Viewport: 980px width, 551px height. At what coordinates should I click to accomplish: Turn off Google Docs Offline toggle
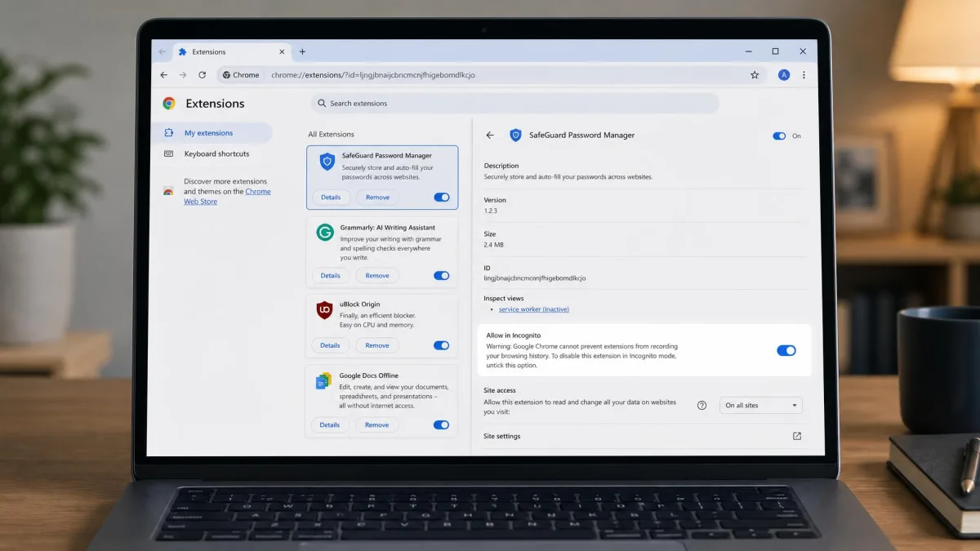click(442, 425)
